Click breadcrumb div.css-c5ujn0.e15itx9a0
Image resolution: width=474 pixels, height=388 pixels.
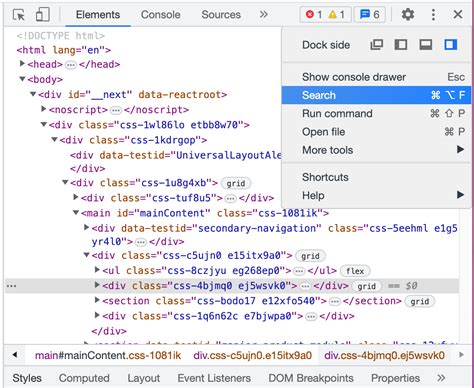pos(252,355)
